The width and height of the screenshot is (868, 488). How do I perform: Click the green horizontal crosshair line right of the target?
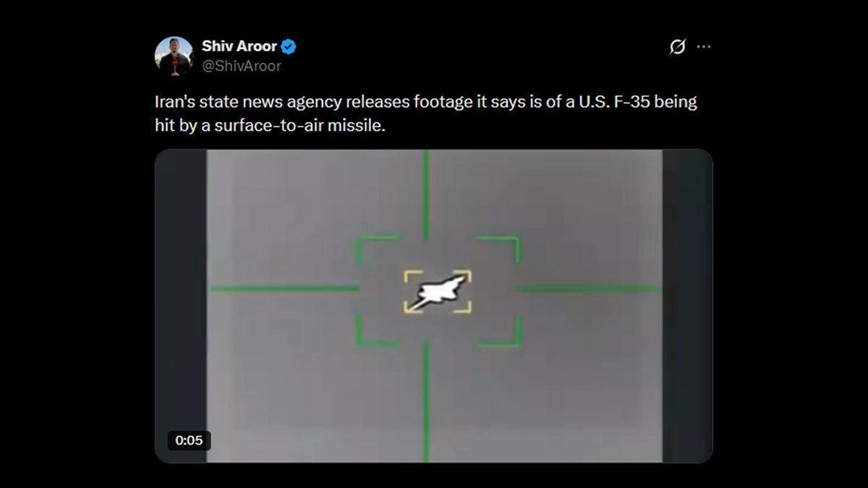(x=588, y=289)
